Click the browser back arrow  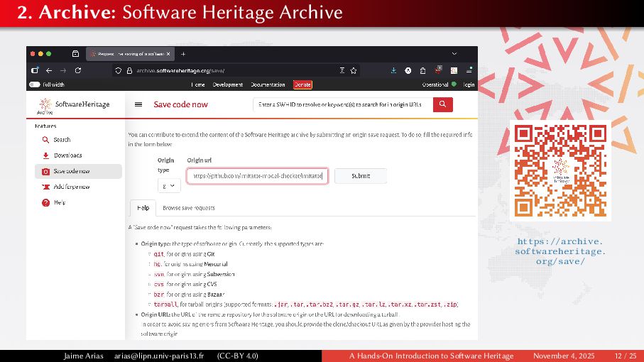click(x=49, y=70)
